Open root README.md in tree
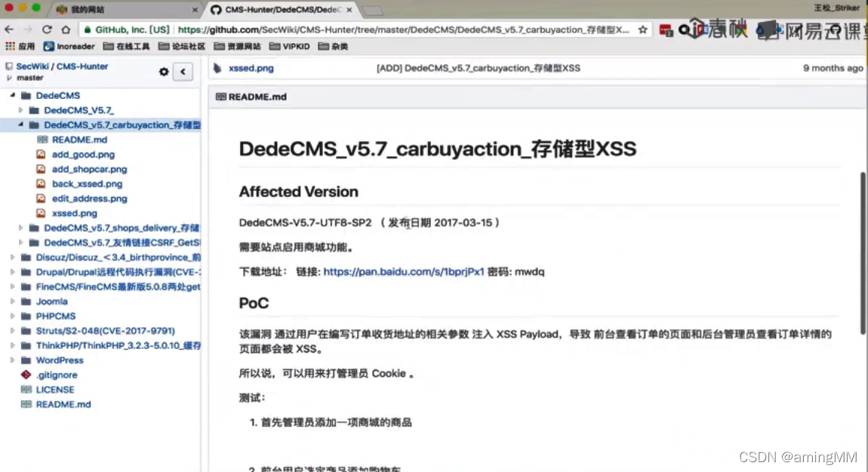The image size is (868, 472). [x=63, y=405]
